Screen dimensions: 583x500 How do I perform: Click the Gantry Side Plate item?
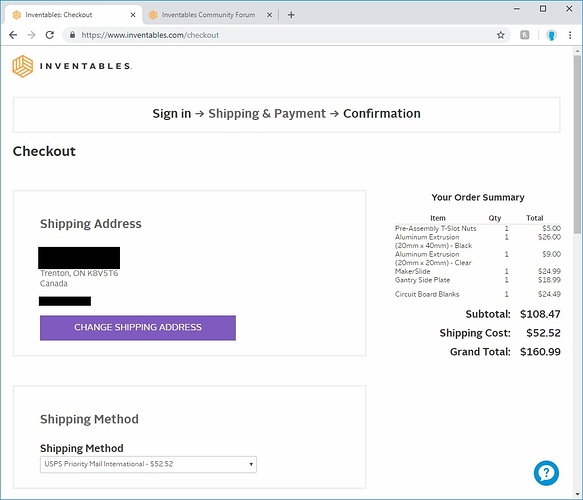(422, 280)
